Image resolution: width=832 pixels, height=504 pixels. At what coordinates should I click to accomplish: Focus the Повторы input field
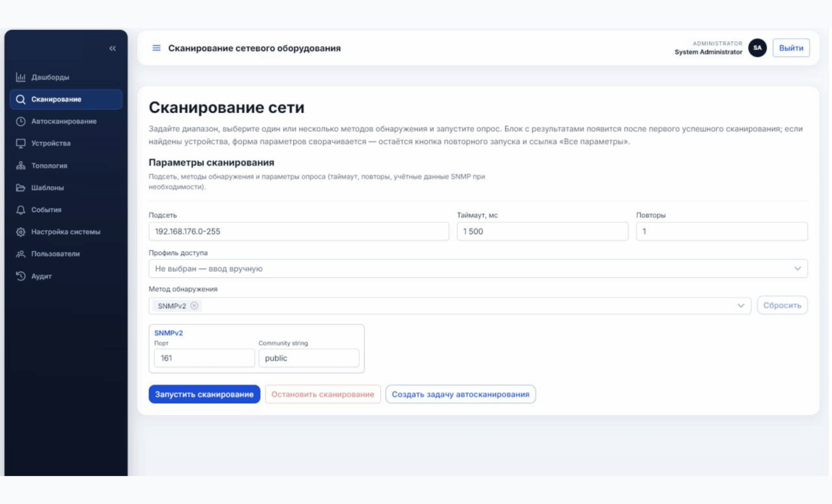[x=722, y=231]
